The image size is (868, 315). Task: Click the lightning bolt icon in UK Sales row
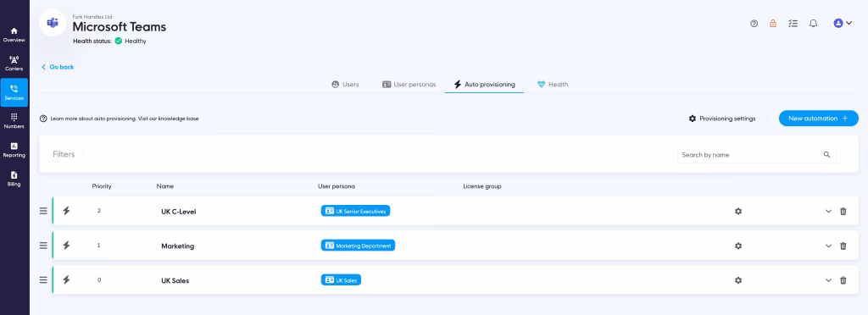(66, 279)
